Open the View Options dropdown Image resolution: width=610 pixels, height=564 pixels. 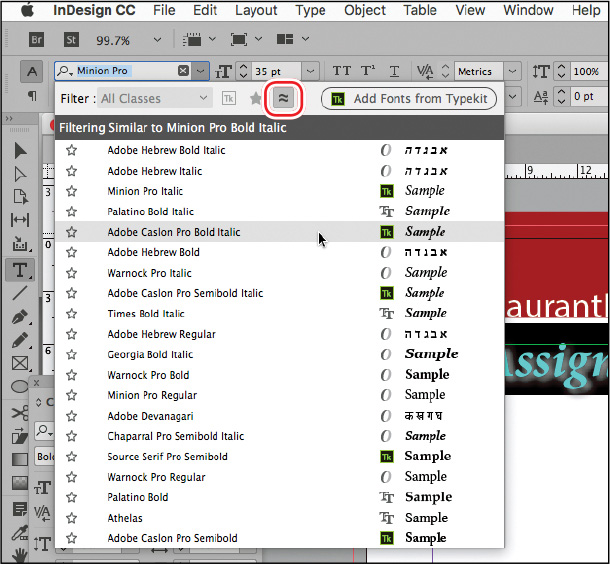pyautogui.click(x=212, y=39)
